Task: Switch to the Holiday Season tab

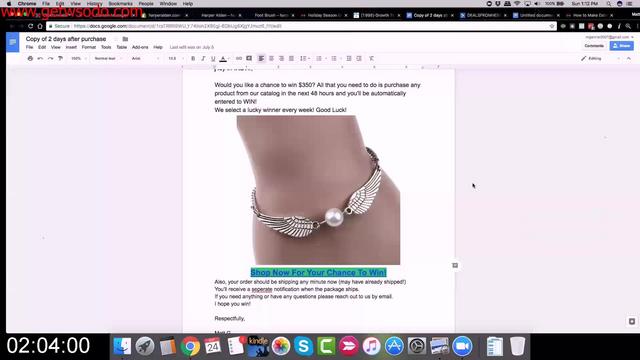Action: (x=324, y=15)
